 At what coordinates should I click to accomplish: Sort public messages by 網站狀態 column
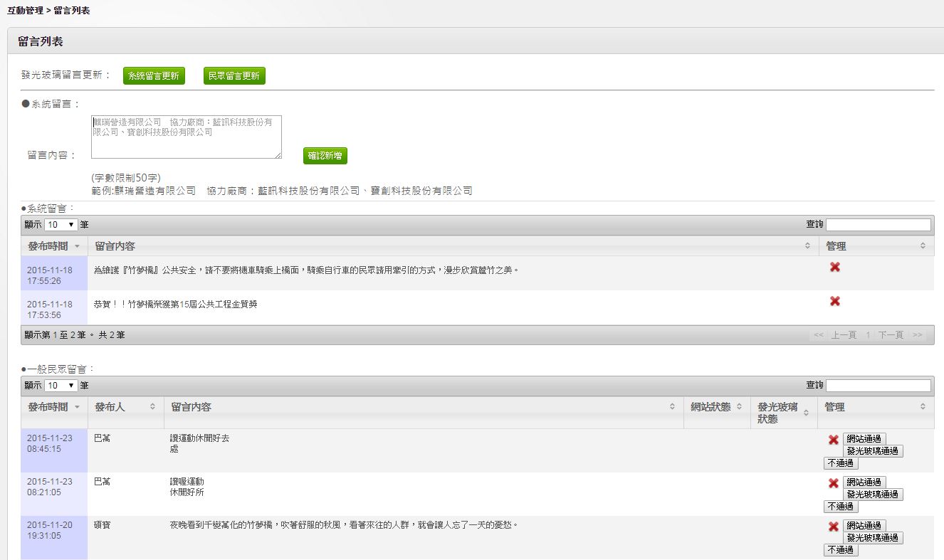coord(717,407)
